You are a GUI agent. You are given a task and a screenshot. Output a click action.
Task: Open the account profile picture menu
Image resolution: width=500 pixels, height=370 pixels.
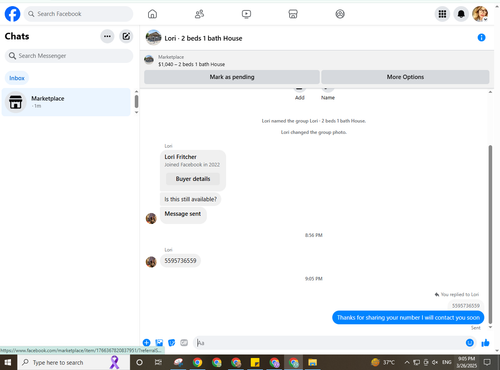pyautogui.click(x=480, y=14)
